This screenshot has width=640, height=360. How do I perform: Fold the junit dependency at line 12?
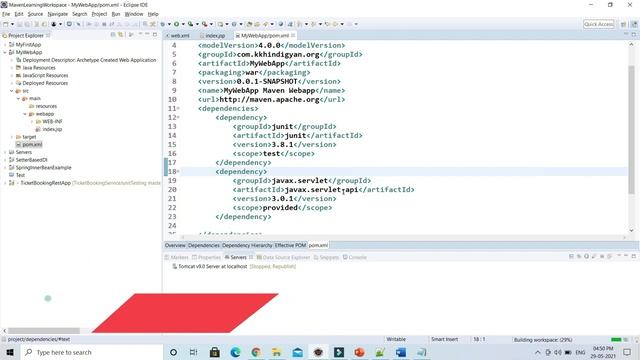[x=178, y=118]
